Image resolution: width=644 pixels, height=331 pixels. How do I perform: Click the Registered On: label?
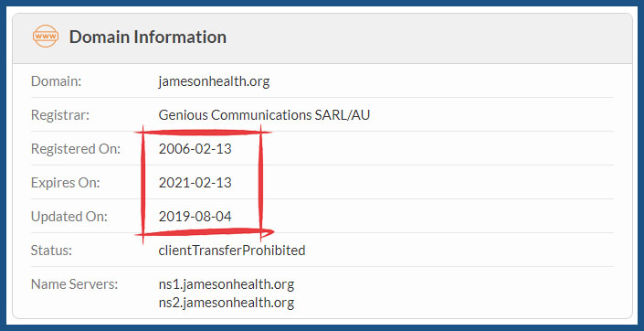(76, 148)
